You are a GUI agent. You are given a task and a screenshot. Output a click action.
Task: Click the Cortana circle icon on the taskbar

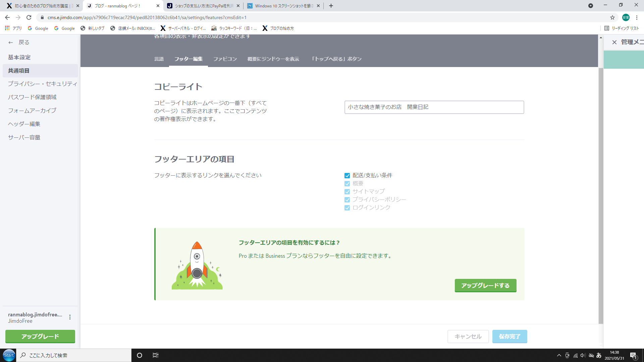(140, 355)
